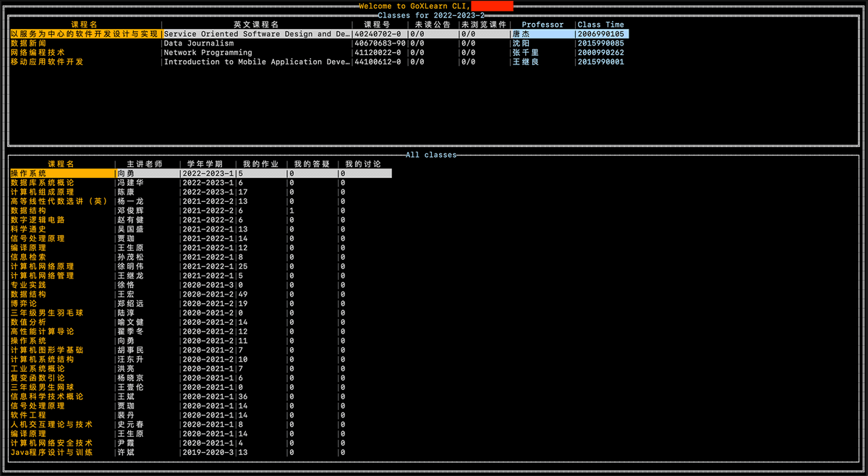The height and width of the screenshot is (476, 868).
Task: Click class time value 2000990262
Action: (601, 53)
